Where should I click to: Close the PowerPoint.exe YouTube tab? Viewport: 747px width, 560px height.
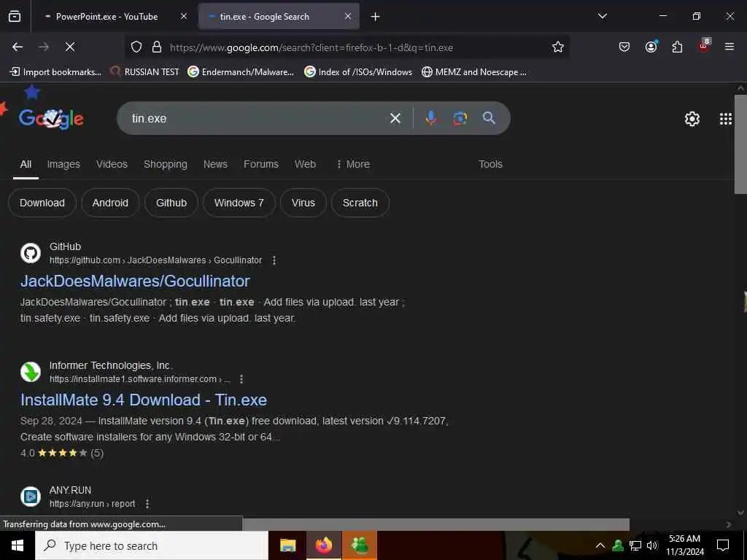[x=184, y=16]
